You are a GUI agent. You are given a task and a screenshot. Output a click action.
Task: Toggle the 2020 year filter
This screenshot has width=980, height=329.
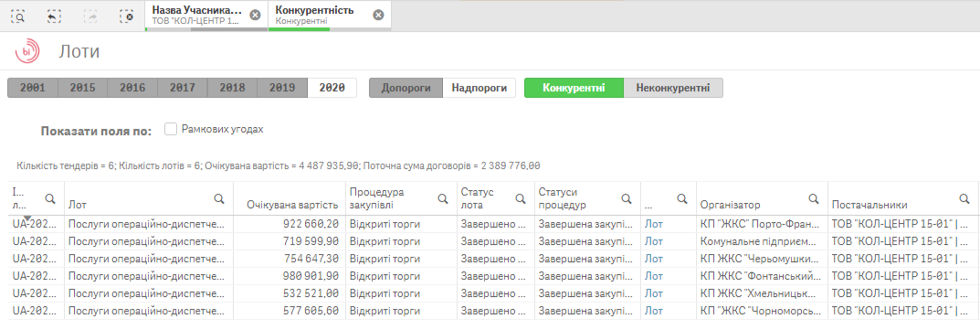click(332, 88)
